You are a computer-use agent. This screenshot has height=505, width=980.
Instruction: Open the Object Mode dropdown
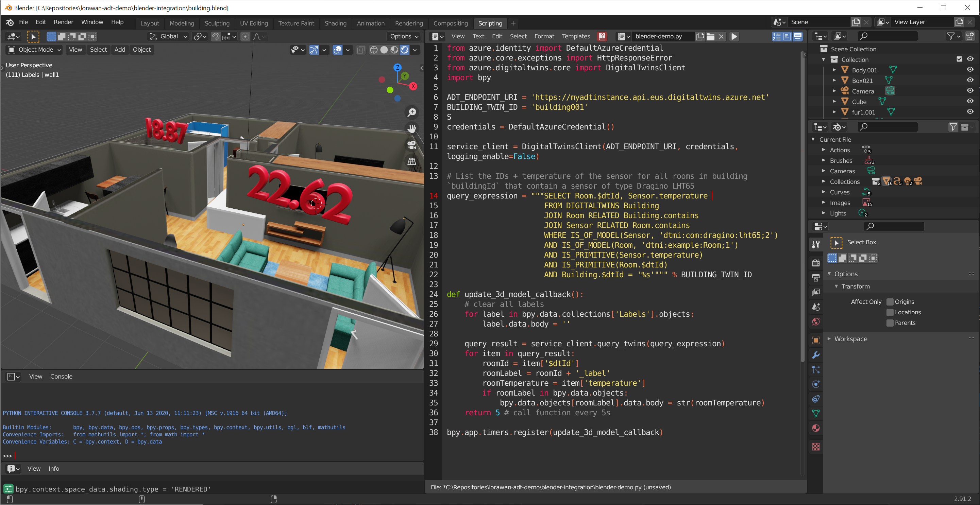coord(35,50)
